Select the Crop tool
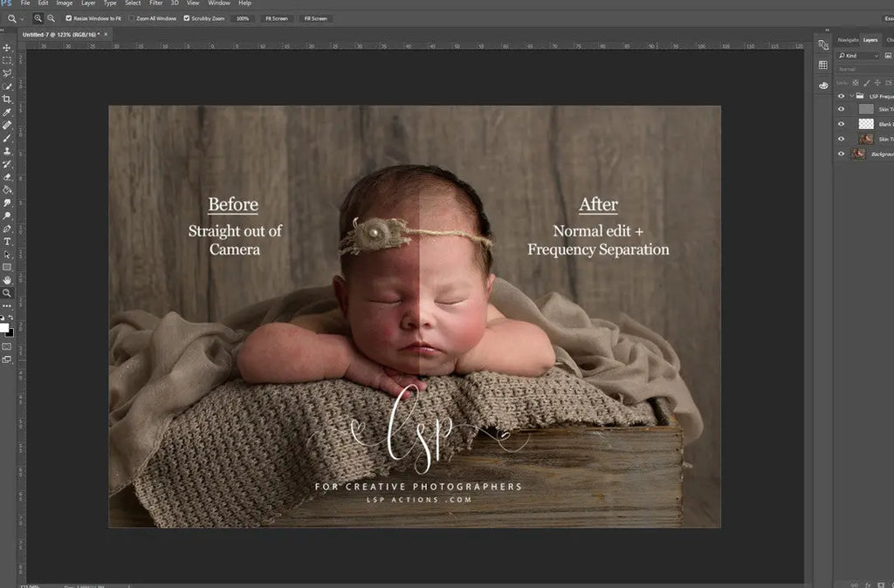This screenshot has height=588, width=894. pos(7,99)
